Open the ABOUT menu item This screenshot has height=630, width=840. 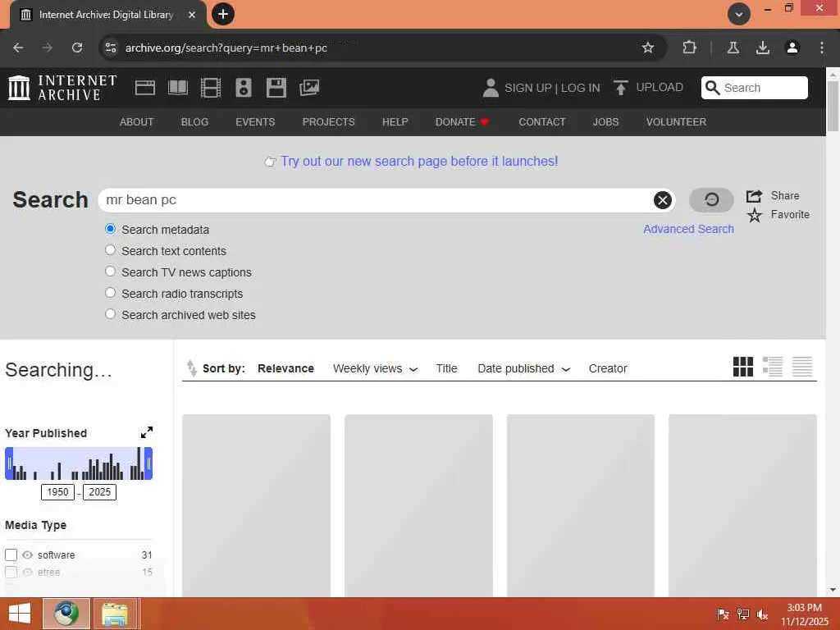(137, 122)
